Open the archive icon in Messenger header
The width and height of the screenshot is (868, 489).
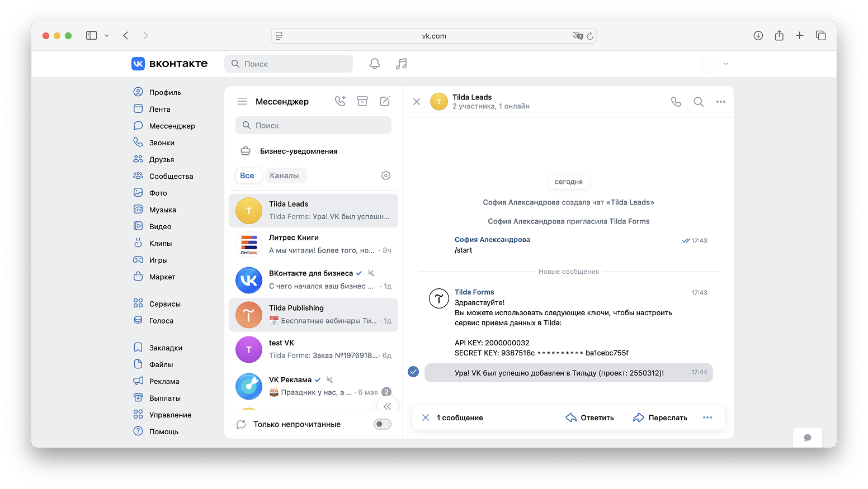(x=362, y=101)
